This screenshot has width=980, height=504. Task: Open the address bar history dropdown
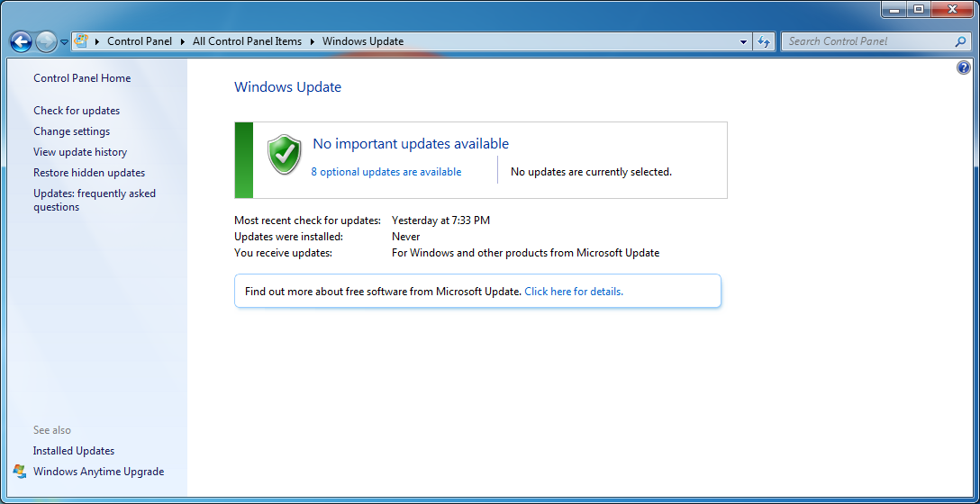click(743, 41)
